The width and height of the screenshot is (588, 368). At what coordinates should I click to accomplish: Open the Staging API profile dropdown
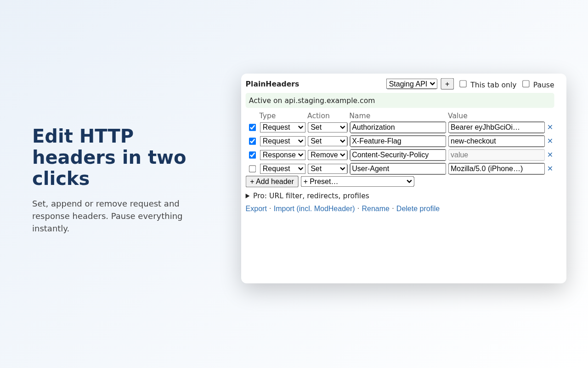[x=412, y=84]
